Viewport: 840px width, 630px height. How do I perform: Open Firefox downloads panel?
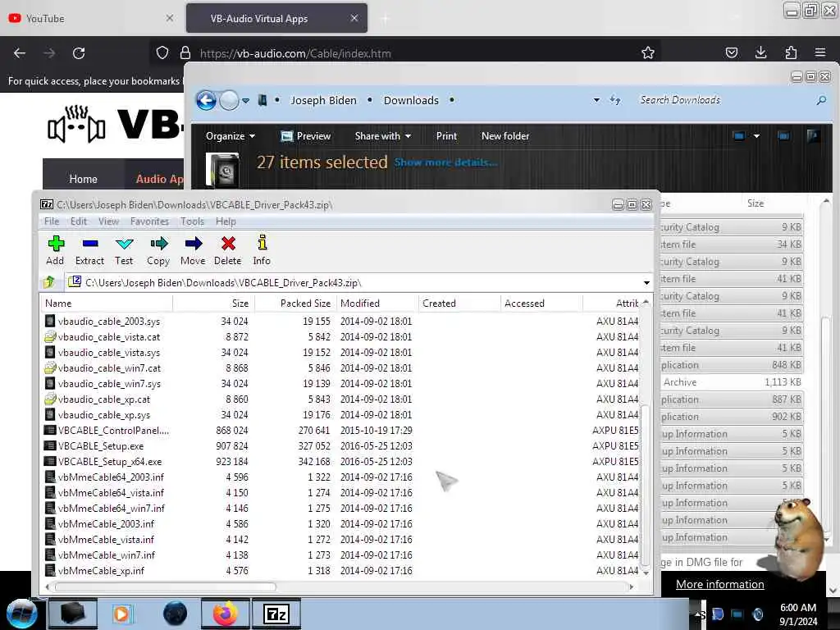[x=760, y=52]
